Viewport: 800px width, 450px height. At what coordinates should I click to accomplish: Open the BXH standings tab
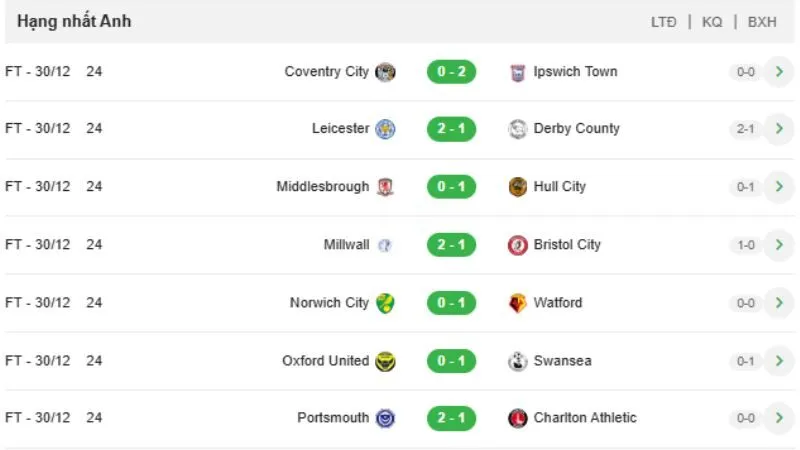pyautogui.click(x=762, y=22)
